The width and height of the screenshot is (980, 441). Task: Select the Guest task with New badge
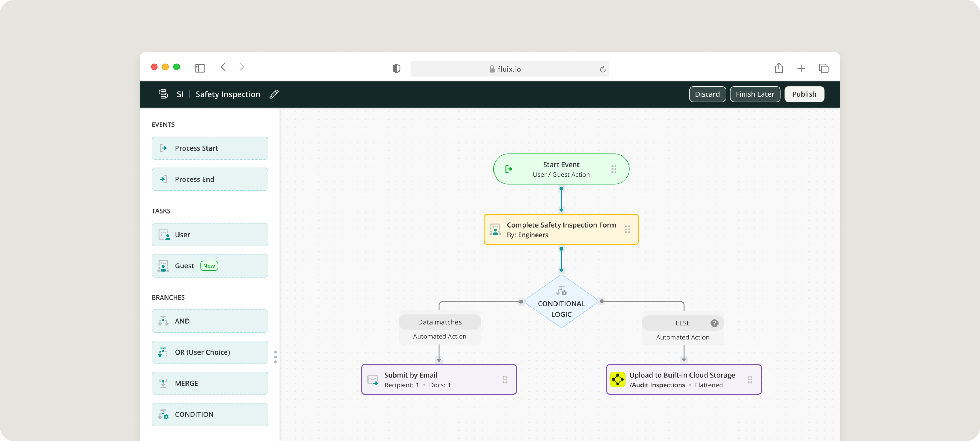pyautogui.click(x=210, y=266)
